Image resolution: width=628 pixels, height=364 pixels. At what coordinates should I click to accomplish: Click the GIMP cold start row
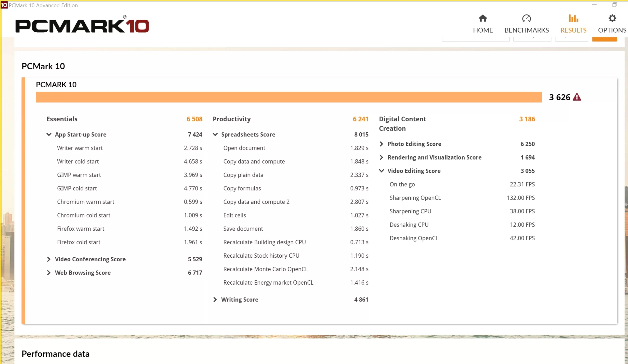[129, 188]
